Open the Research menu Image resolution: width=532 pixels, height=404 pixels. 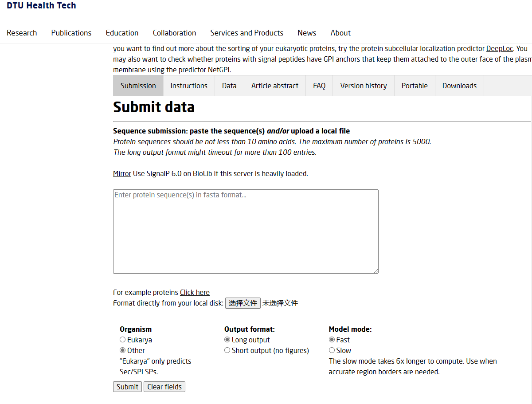coord(22,33)
